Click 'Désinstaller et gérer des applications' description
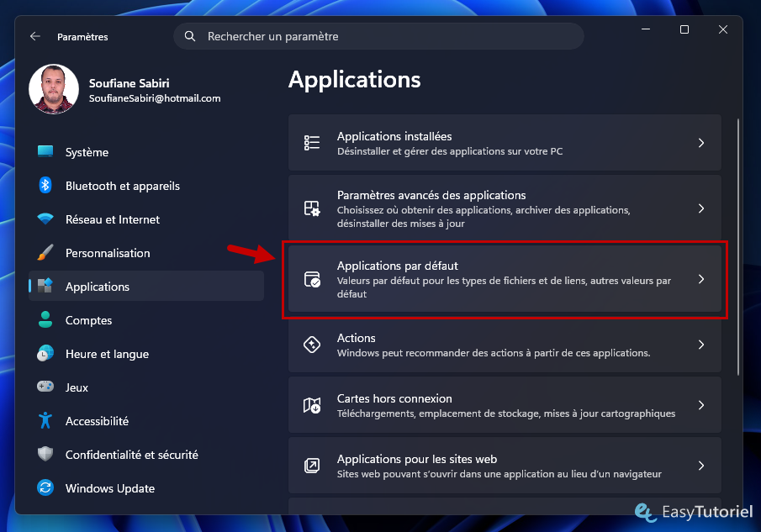This screenshot has height=532, width=761. [x=449, y=151]
